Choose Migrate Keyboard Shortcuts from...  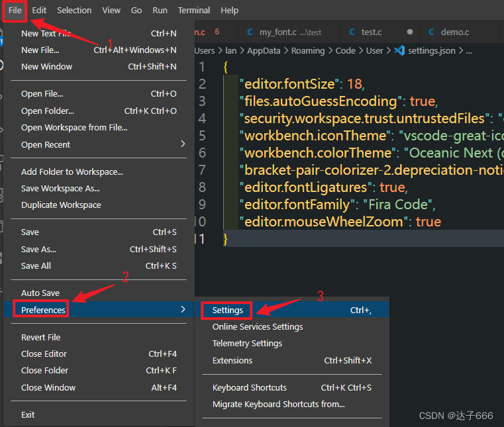(x=292, y=404)
